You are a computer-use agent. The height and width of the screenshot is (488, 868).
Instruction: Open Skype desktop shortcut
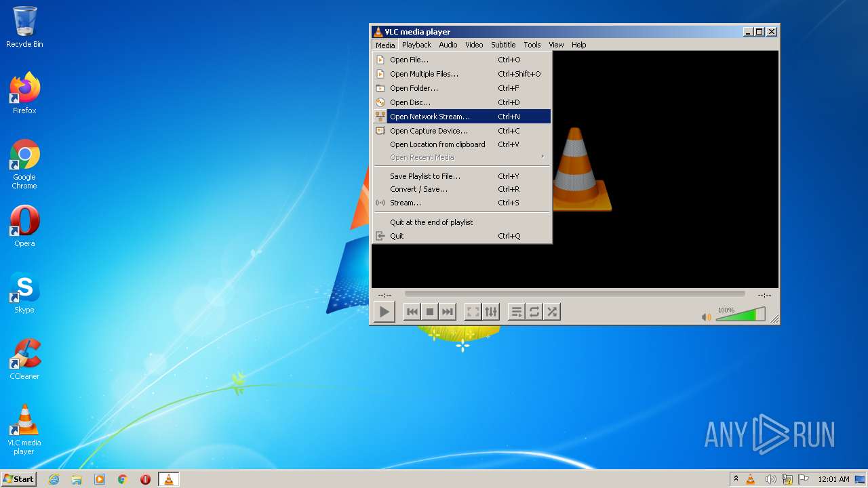[24, 293]
